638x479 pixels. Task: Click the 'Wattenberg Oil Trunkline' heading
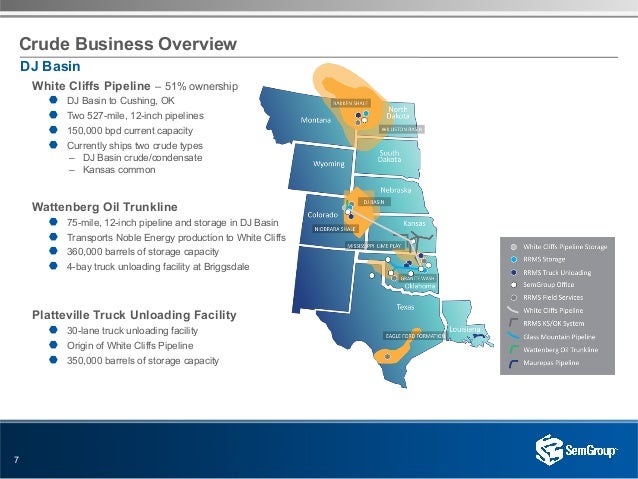(105, 207)
